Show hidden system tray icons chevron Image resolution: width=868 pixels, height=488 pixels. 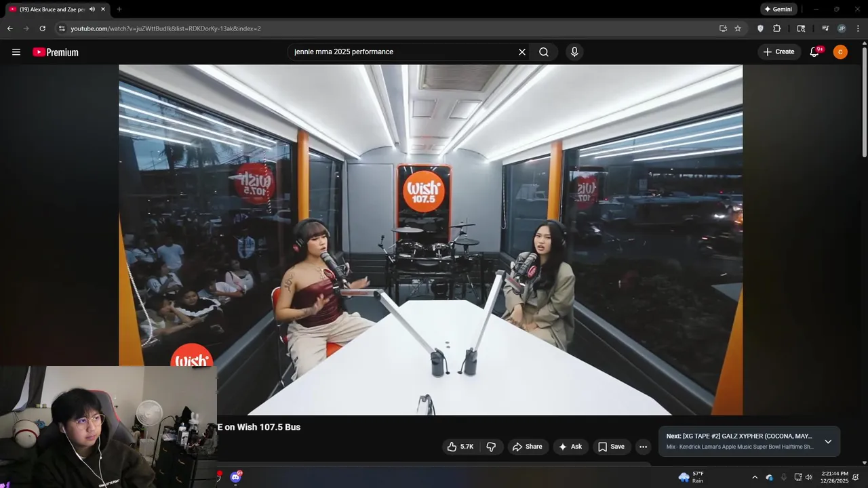pos(755,477)
